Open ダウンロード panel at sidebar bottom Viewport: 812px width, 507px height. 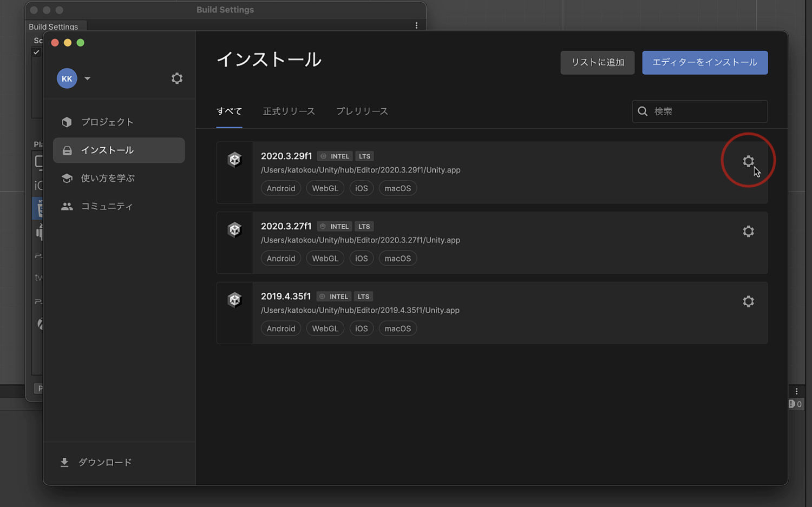click(96, 462)
